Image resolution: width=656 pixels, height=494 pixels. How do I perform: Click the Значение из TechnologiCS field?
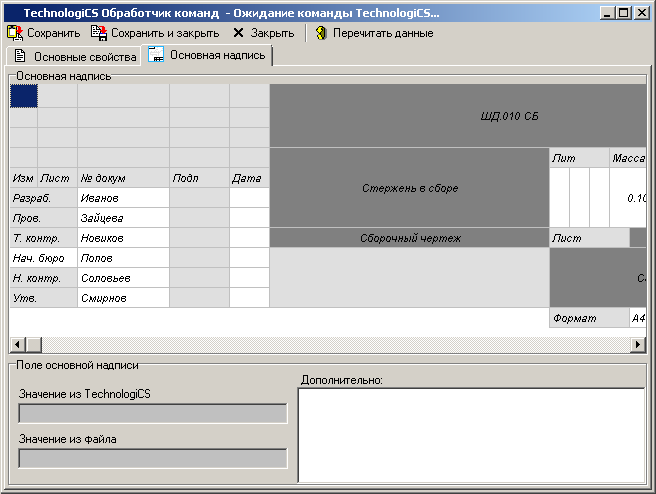(x=153, y=414)
